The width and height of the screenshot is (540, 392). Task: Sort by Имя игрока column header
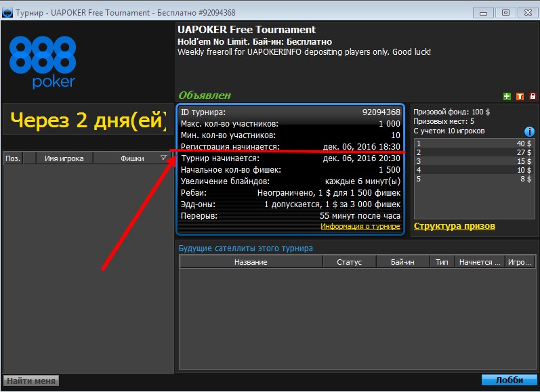click(64, 158)
